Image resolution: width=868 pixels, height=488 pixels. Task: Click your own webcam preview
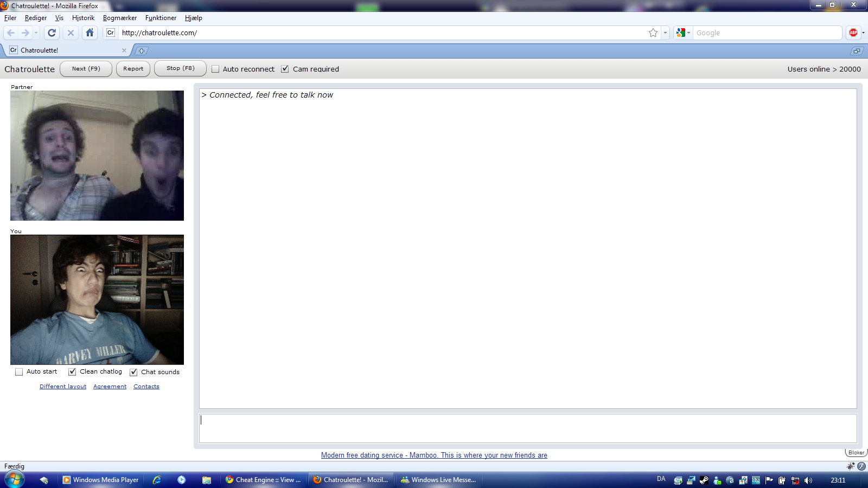click(x=97, y=300)
